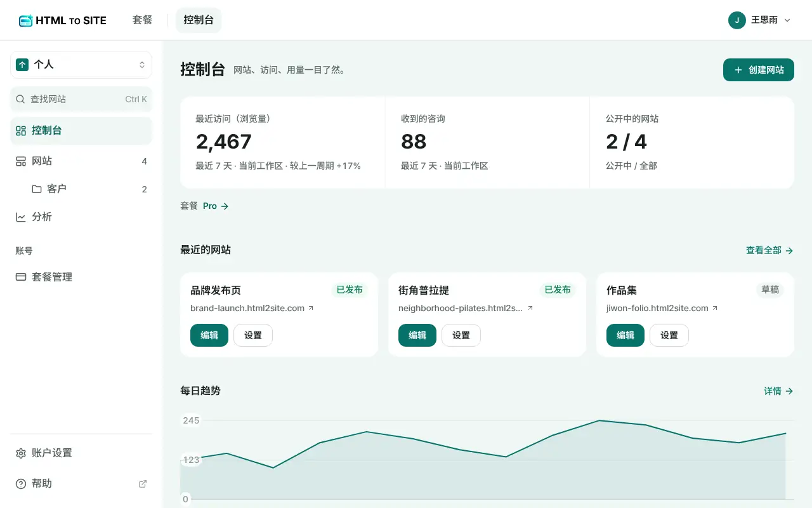Click the daily trend chart
This screenshot has width=812, height=508.
pyautogui.click(x=487, y=458)
